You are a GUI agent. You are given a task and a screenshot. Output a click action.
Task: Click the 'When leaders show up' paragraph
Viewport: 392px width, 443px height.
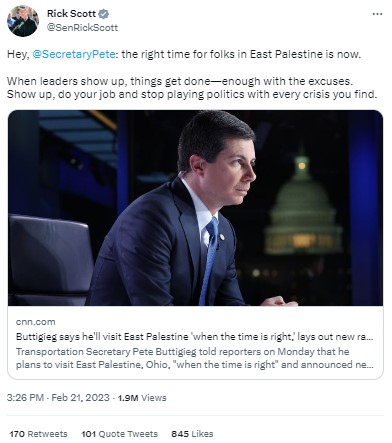pos(192,88)
